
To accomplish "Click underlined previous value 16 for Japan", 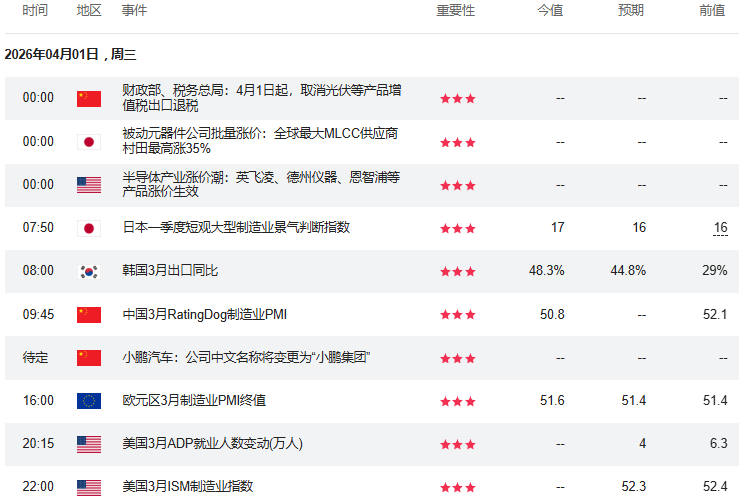I will (721, 228).
